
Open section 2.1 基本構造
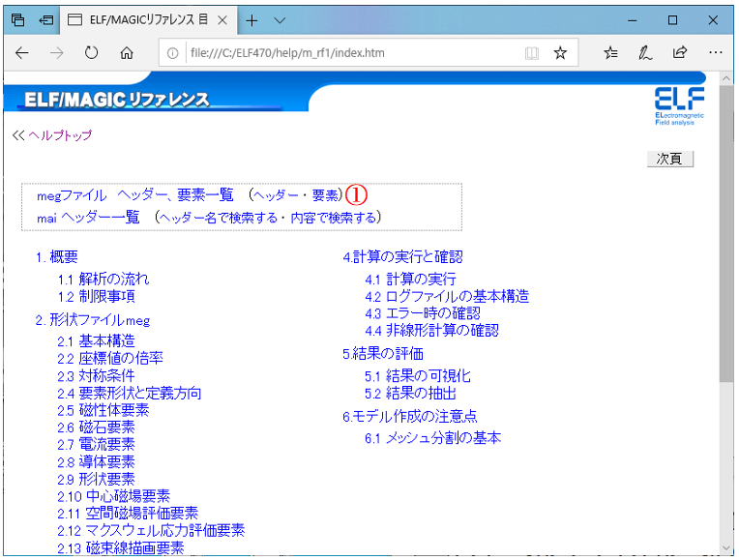[x=96, y=340]
